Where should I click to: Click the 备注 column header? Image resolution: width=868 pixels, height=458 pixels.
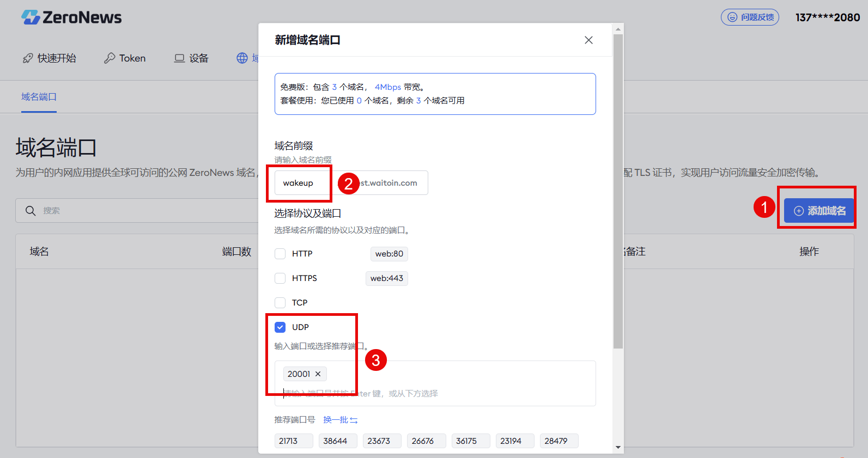click(635, 252)
